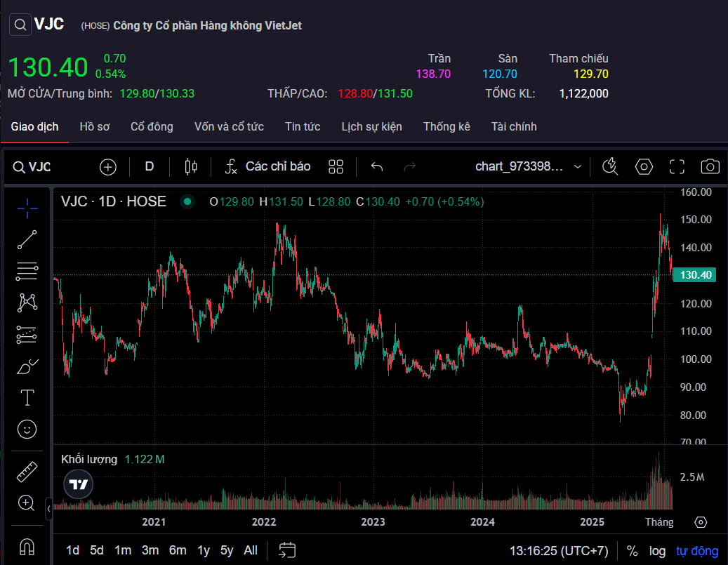The height and width of the screenshot is (565, 728).
Task: Open the forecasting and measurement tools
Action: 27,334
